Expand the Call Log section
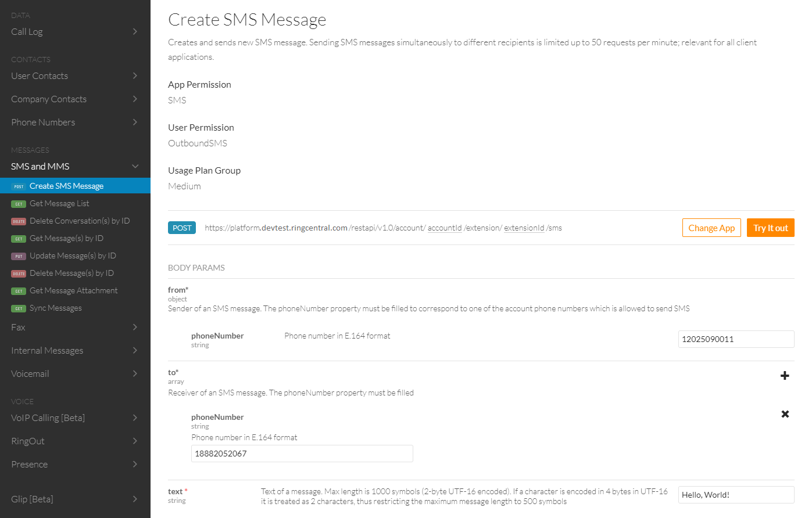The height and width of the screenshot is (518, 812). click(135, 31)
